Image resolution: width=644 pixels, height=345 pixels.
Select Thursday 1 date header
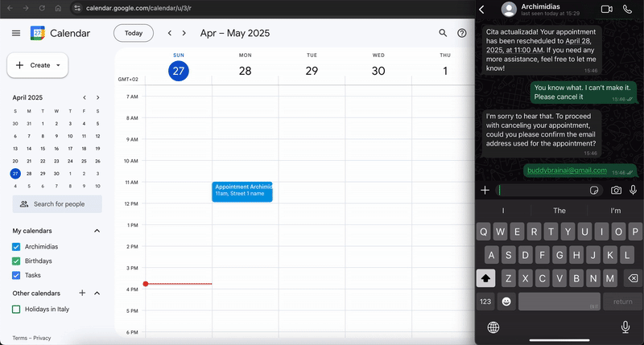pyautogui.click(x=445, y=71)
